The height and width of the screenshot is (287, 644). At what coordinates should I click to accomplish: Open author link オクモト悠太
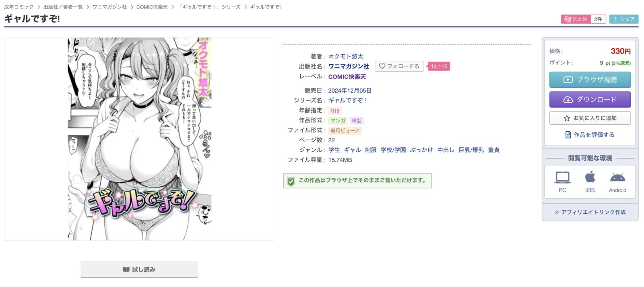[345, 56]
